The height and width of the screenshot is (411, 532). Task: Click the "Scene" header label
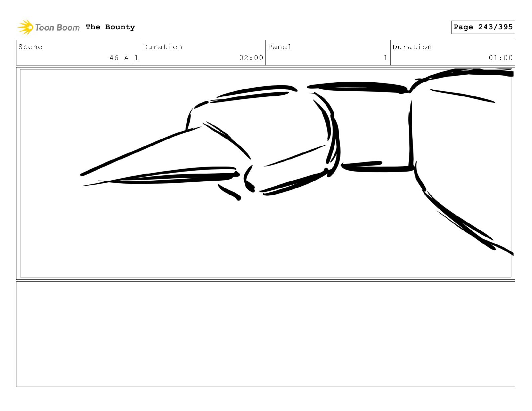pos(31,47)
